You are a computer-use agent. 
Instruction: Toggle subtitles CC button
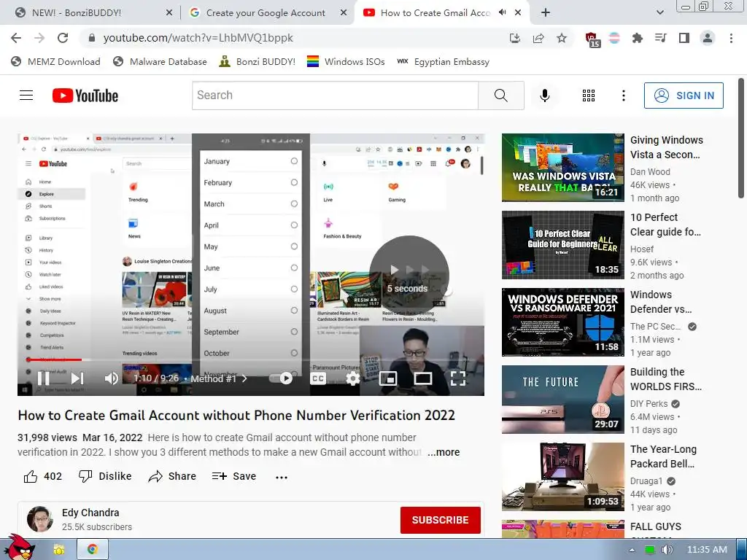coord(318,378)
